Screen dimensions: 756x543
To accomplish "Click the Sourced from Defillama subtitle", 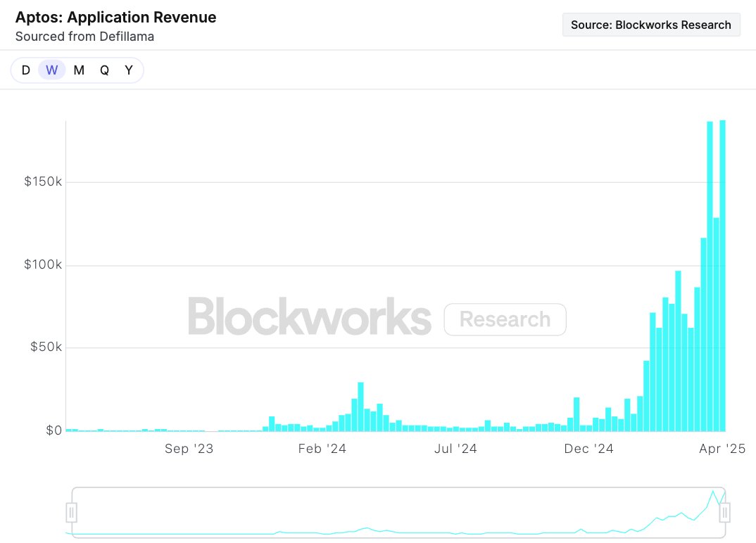I will click(x=84, y=36).
